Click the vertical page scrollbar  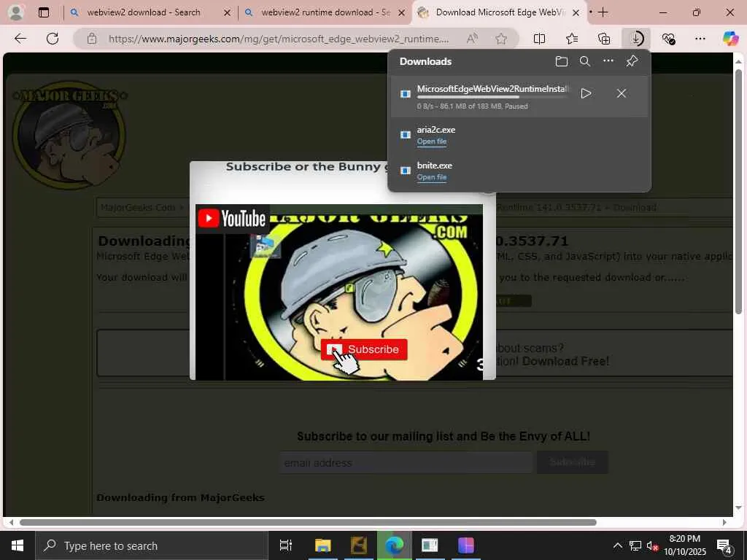(x=738, y=190)
